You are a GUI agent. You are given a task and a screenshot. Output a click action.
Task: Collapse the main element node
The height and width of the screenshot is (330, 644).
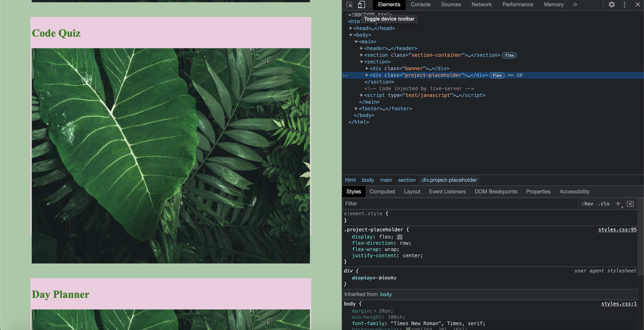click(356, 42)
